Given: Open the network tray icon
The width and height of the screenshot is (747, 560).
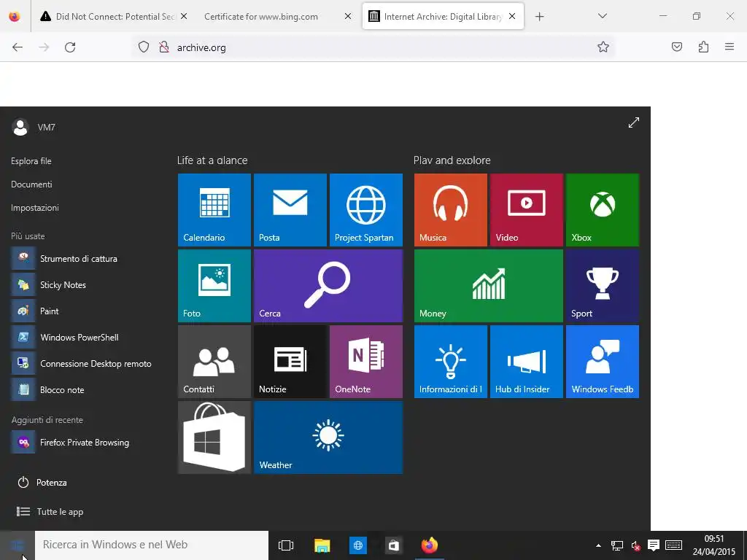Looking at the screenshot, I should (617, 545).
